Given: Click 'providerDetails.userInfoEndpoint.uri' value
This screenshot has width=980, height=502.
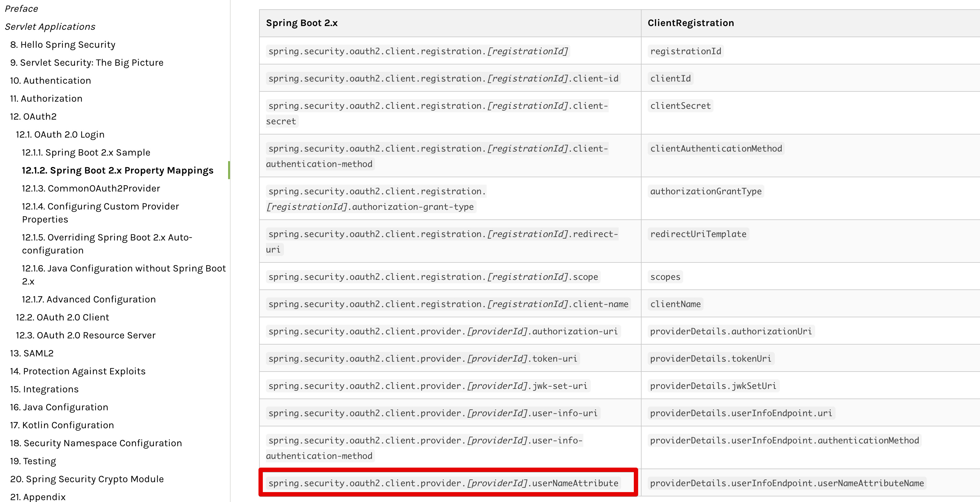Looking at the screenshot, I should coord(741,413).
